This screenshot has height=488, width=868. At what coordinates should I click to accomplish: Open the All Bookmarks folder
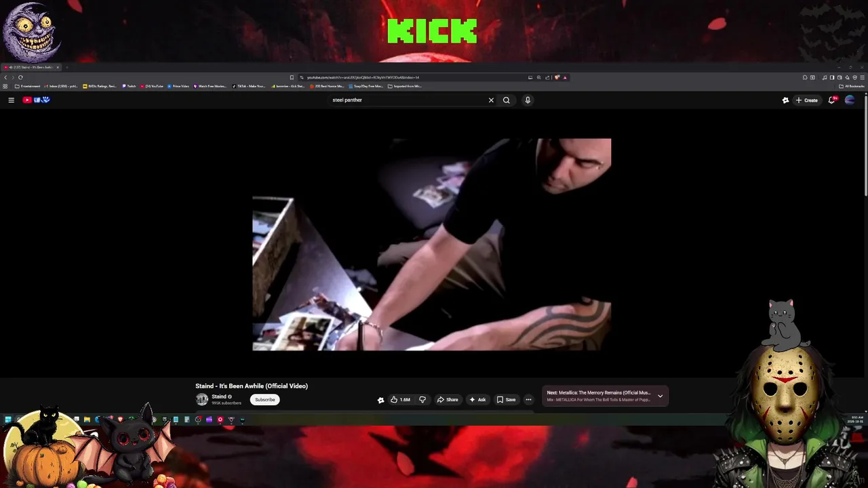(x=852, y=86)
